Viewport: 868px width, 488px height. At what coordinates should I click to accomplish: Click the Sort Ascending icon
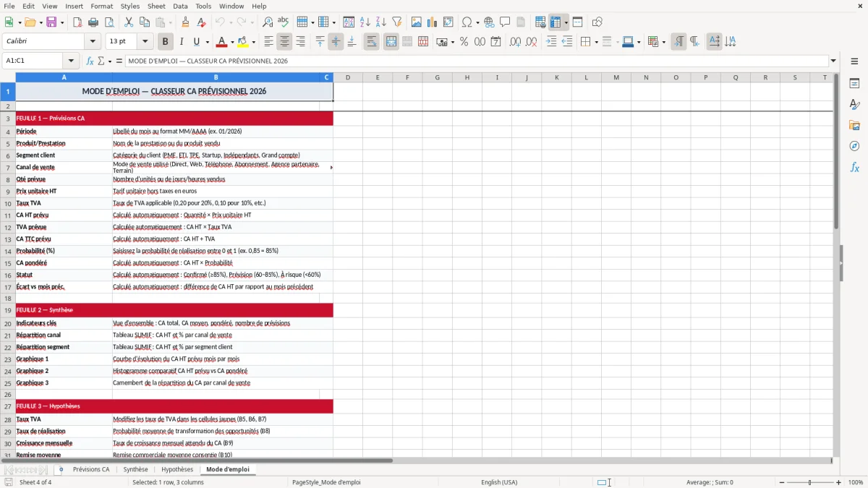point(365,22)
